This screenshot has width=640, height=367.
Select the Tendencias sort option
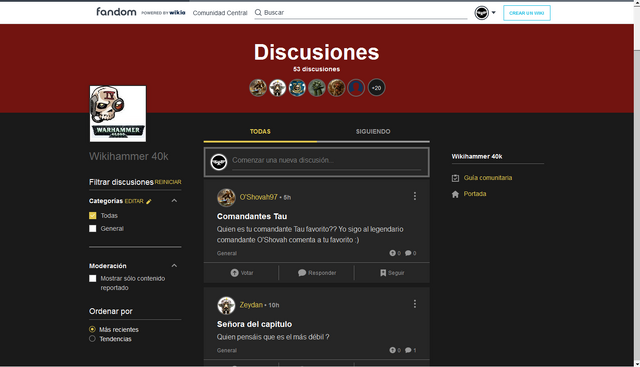(92, 339)
